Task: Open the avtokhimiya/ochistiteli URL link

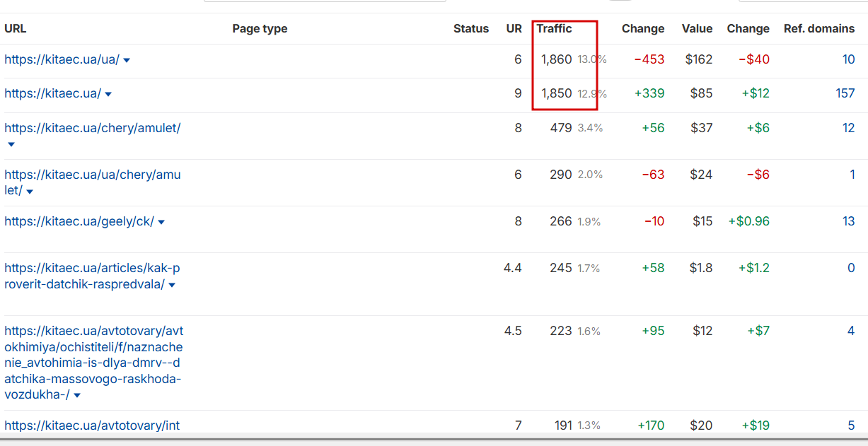Action: 93,363
